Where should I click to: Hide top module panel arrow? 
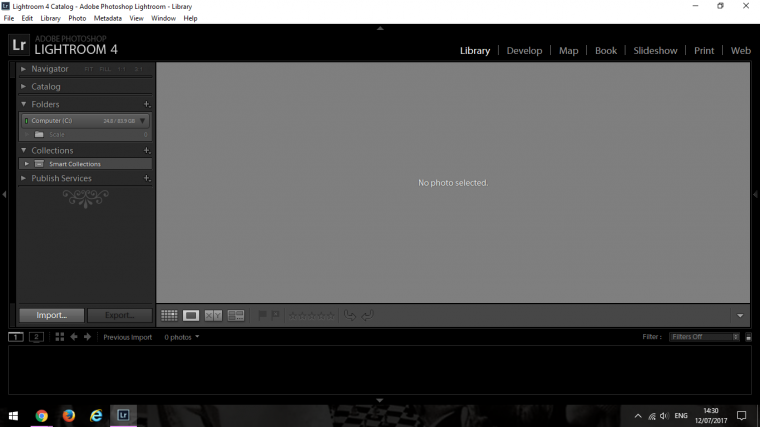click(x=380, y=29)
